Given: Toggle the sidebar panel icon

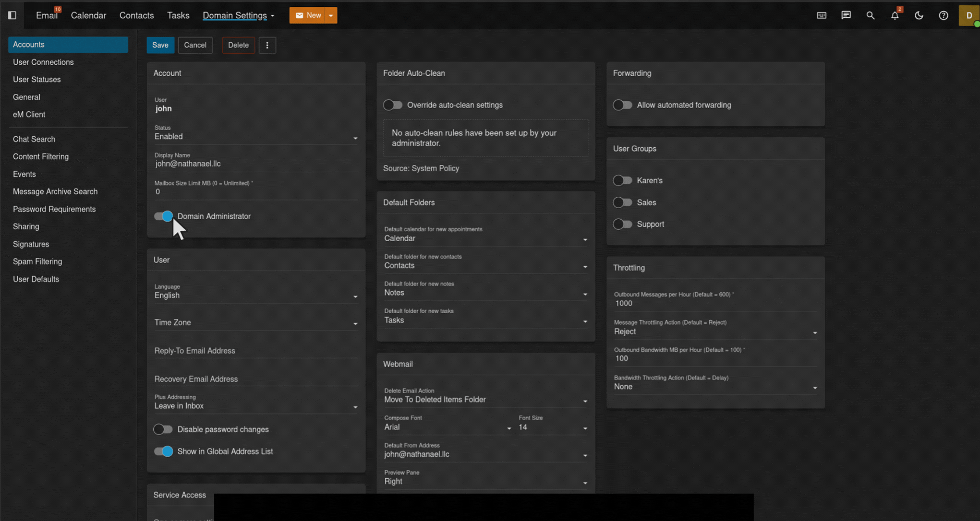Looking at the screenshot, I should (x=12, y=15).
